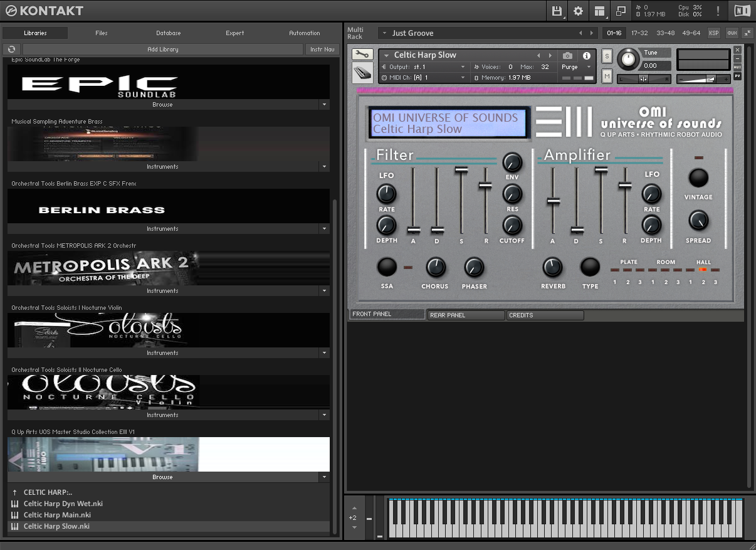This screenshot has height=550, width=756.
Task: Open Adventure Brass library options arrow
Action: pos(324,167)
